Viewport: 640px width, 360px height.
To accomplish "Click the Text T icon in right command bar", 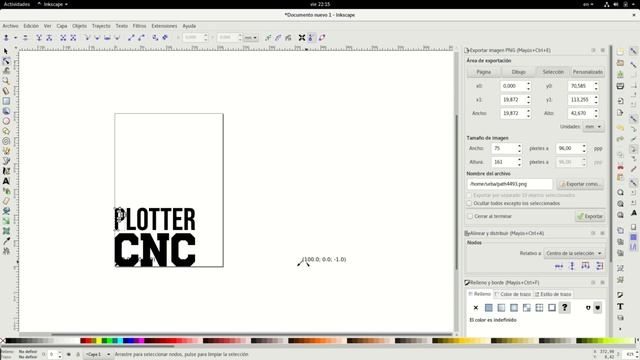I will 620,306.
